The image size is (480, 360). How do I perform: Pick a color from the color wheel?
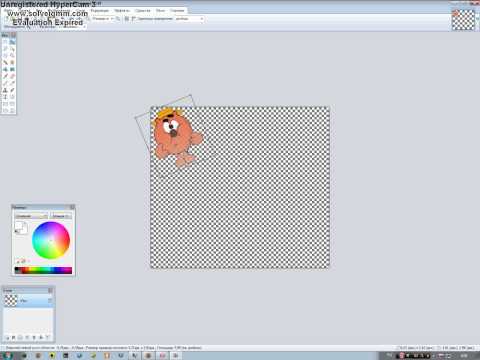click(x=51, y=240)
